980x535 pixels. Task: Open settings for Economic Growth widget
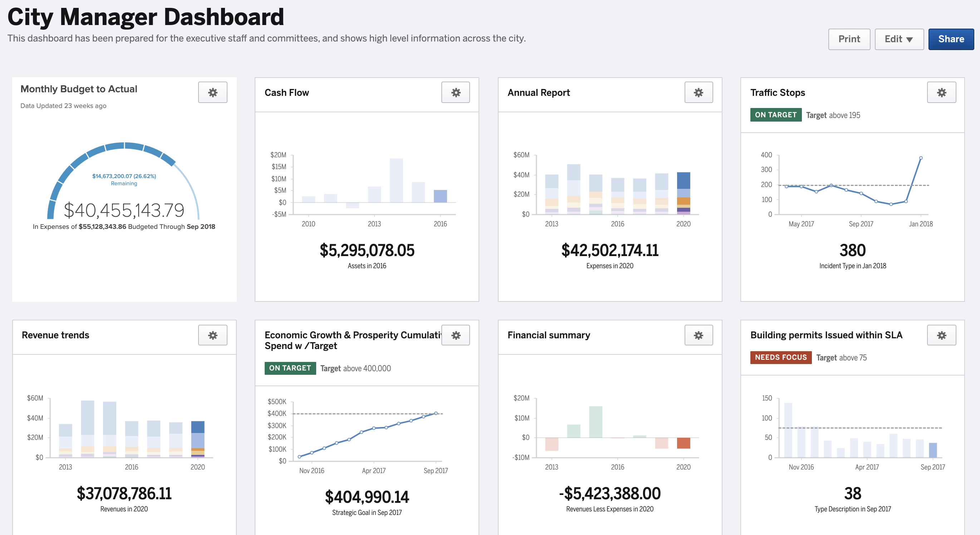455,335
